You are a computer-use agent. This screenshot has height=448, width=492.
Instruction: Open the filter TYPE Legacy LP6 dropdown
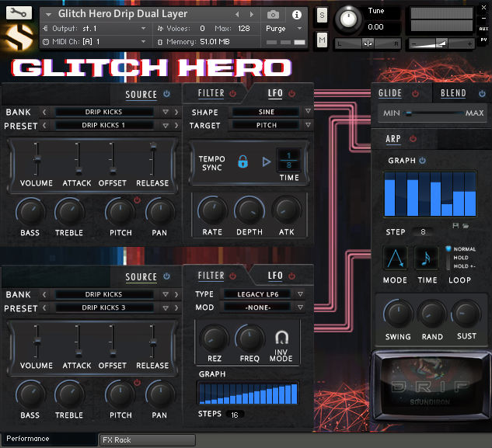point(300,294)
